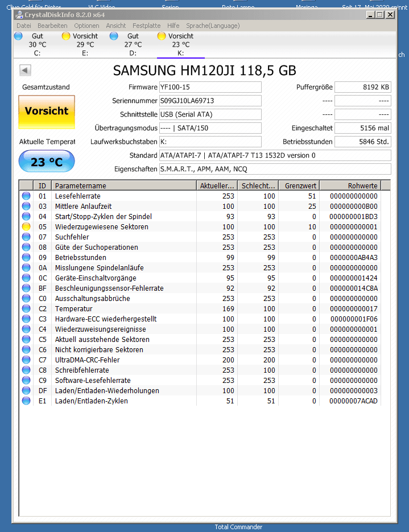The width and height of the screenshot is (409, 532).
Task: Open the Datei menu
Action: pos(24,26)
